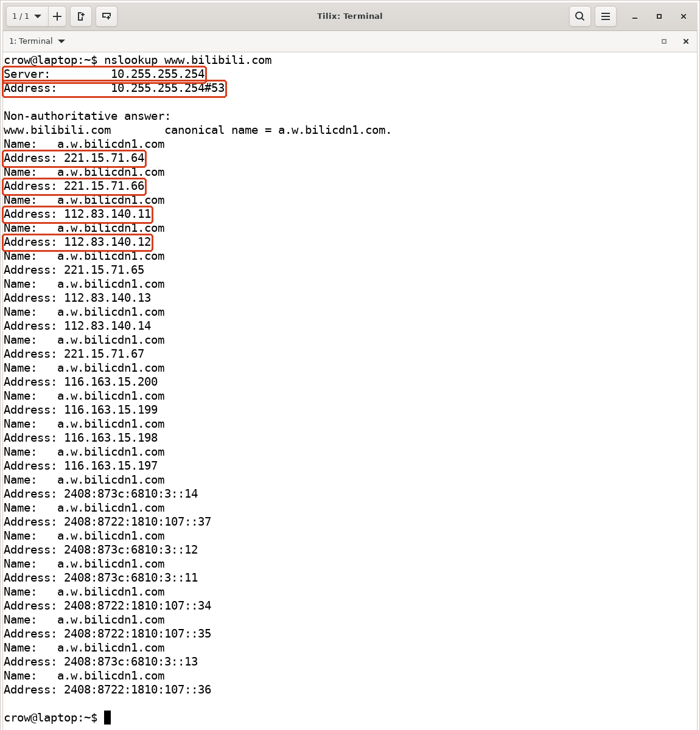Maximize the Tilix window
The image size is (700, 730).
[659, 16]
